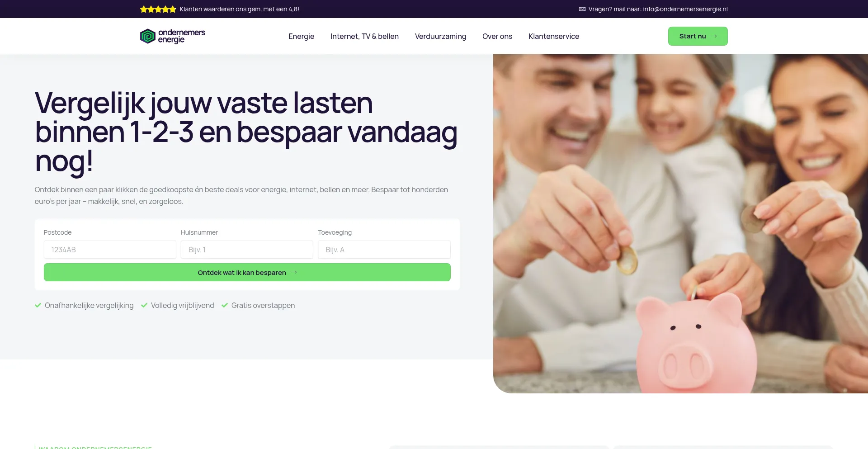Focus the Postcode input field
Screen dimensions: 868x449
tap(110, 250)
